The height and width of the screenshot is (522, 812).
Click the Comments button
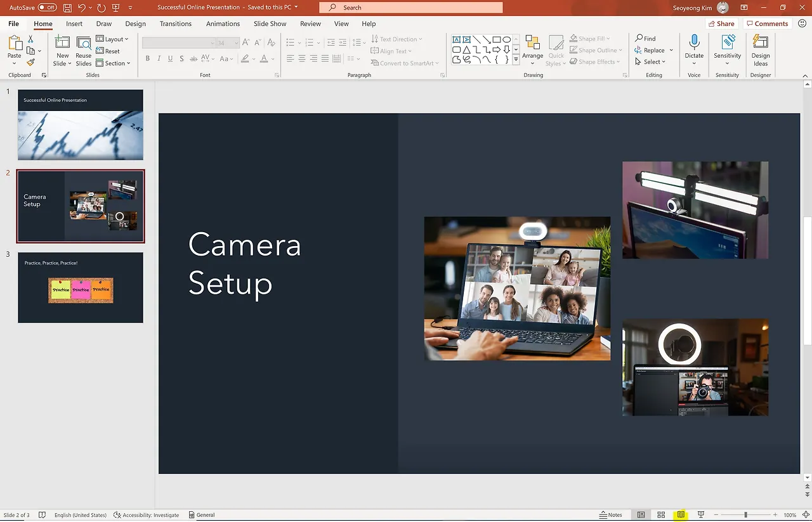pyautogui.click(x=767, y=23)
